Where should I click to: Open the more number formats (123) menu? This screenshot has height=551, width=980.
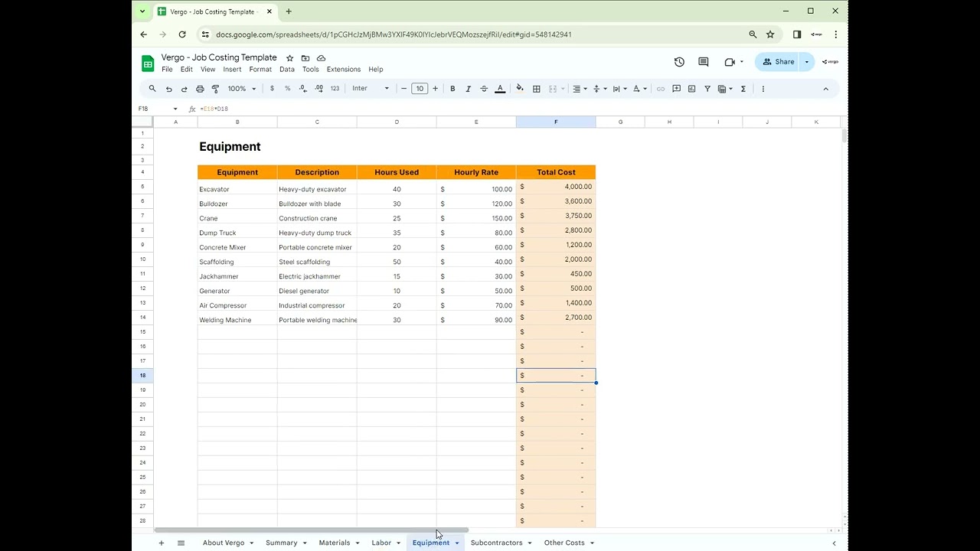(x=335, y=89)
